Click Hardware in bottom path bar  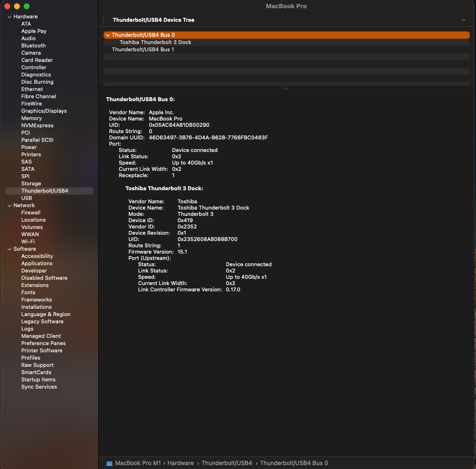[x=181, y=463]
